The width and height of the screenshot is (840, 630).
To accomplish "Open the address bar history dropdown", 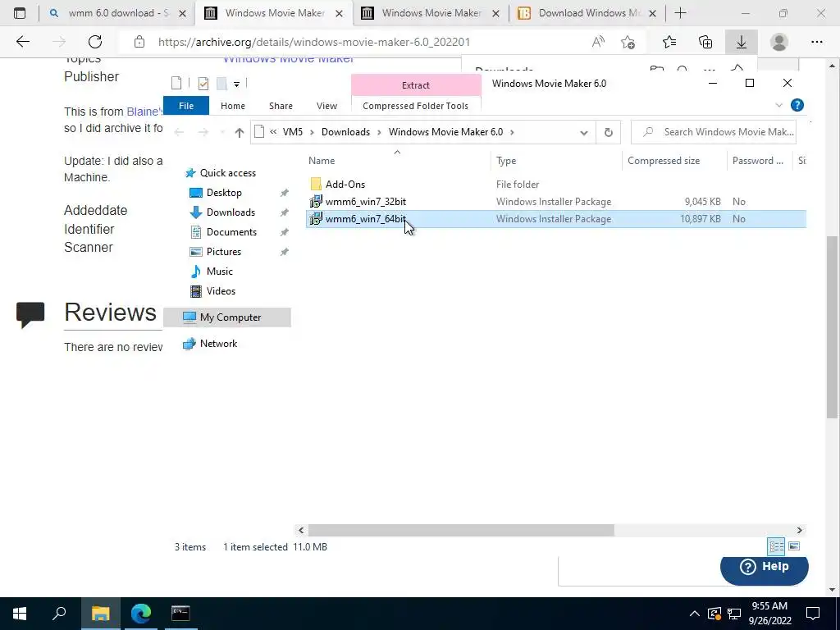I will [x=584, y=132].
